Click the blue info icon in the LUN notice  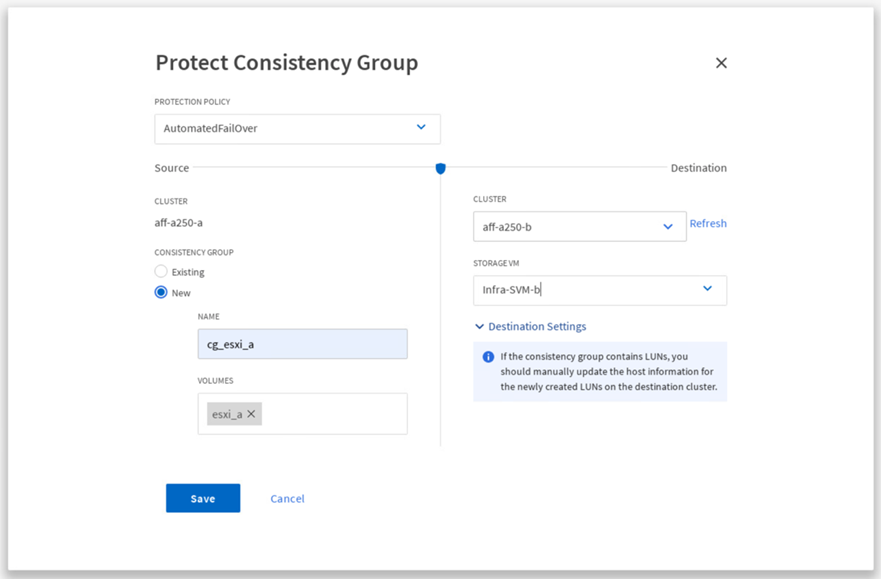488,357
